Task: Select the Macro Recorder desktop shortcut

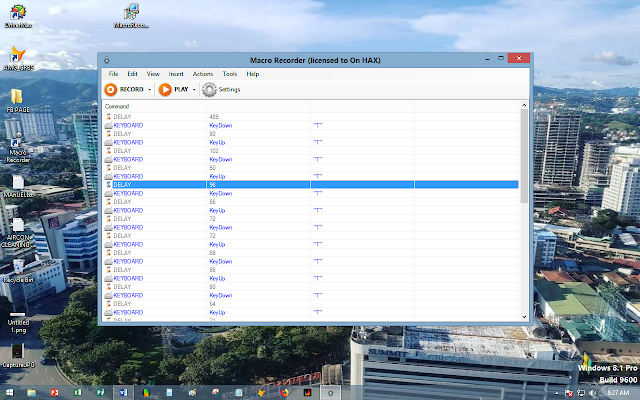Action: click(18, 149)
